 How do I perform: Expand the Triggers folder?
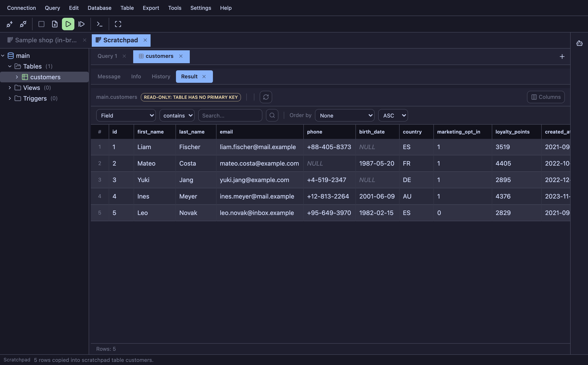10,99
